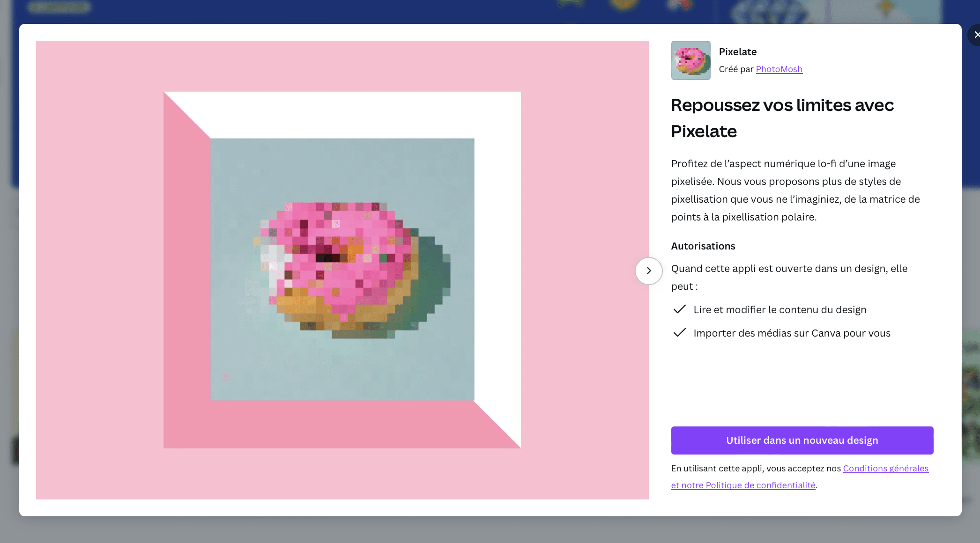Click the checkmark beside 'Lire et modifier'

[x=680, y=309]
